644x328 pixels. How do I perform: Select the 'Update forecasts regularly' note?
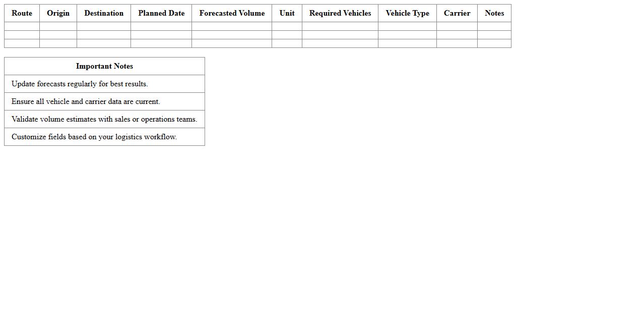80,84
